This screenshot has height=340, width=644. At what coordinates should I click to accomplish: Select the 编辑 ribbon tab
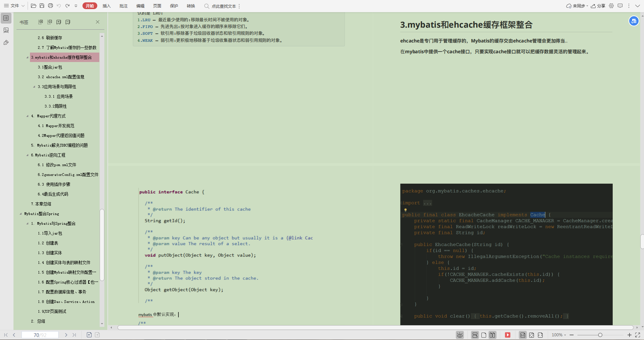pyautogui.click(x=140, y=6)
